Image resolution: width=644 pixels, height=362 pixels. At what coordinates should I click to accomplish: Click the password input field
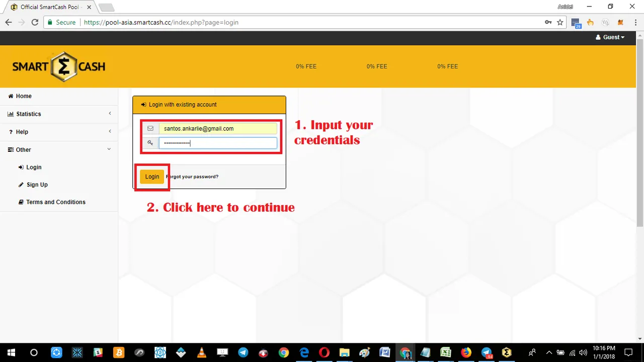(218, 143)
